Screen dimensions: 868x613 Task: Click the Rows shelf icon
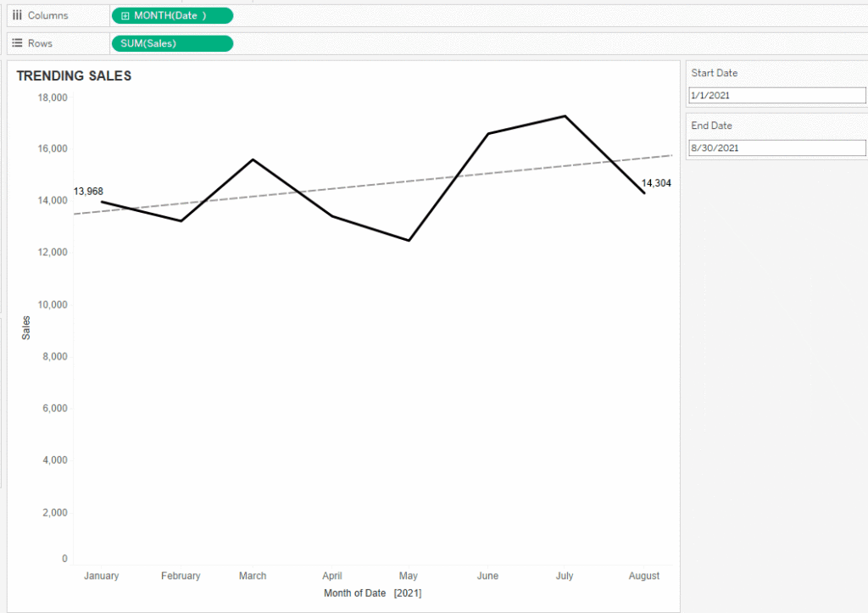(17, 43)
